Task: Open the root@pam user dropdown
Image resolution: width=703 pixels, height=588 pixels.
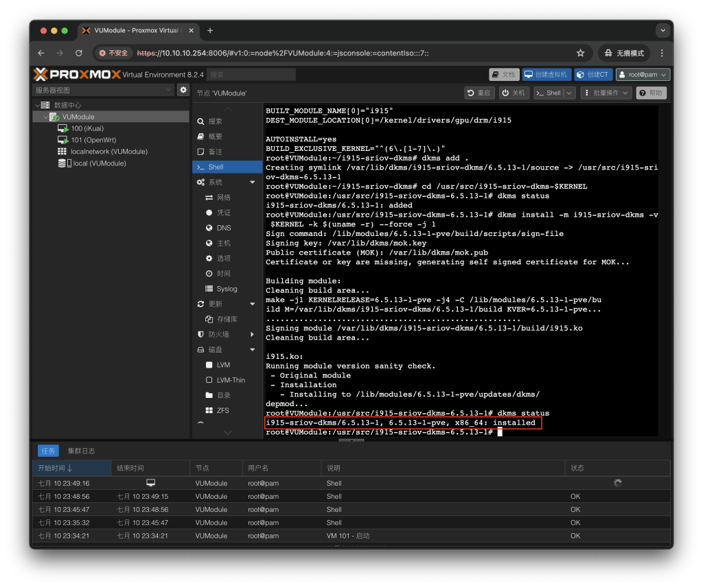Action: [643, 75]
